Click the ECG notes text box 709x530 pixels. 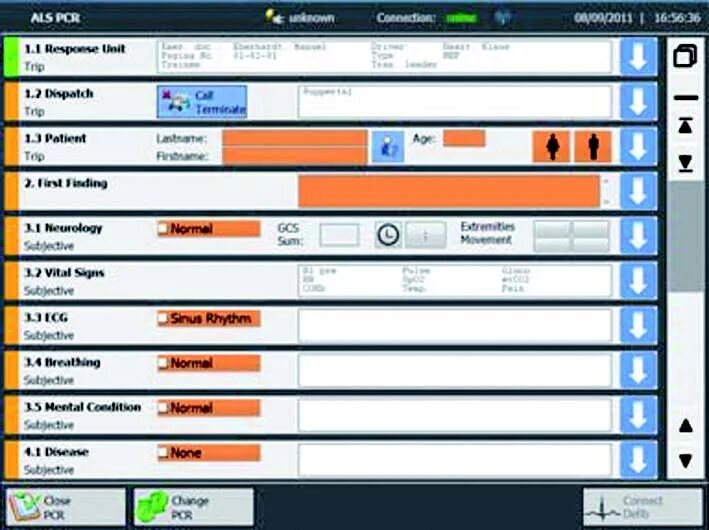[x=455, y=326]
